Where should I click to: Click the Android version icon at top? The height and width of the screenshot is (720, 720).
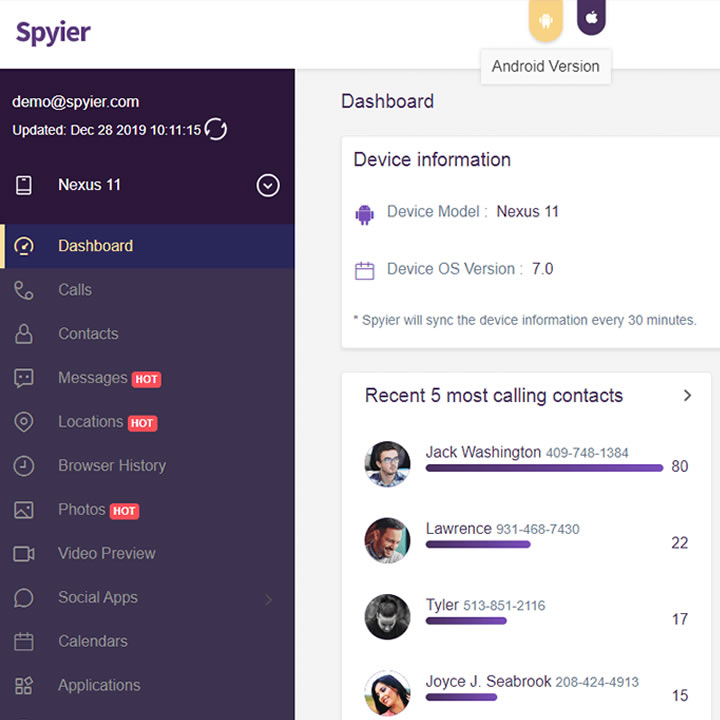point(546,20)
